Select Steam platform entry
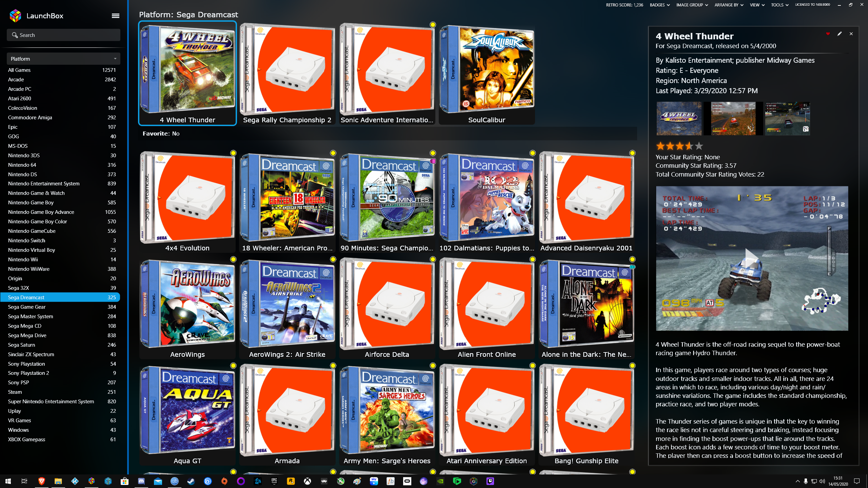 (60, 392)
